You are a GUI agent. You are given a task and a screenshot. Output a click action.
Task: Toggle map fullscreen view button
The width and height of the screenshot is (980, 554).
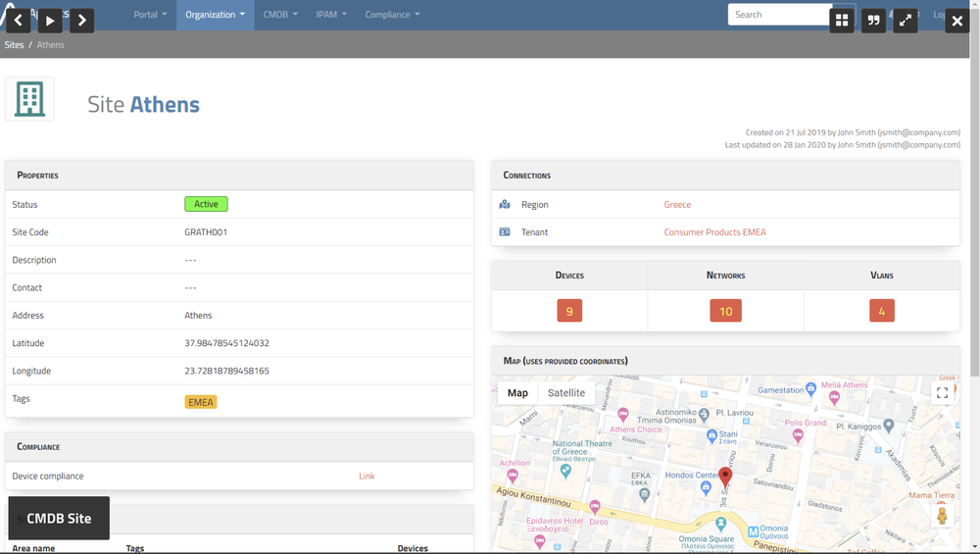[942, 393]
